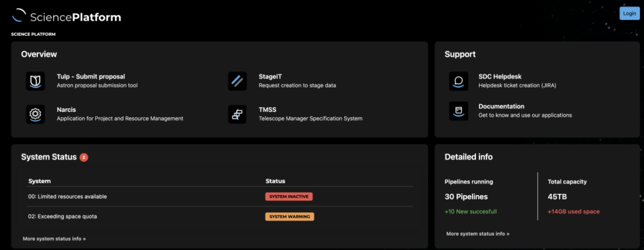644x250 pixels.
Task: Open More system status info under System Status
Action: (x=54, y=239)
